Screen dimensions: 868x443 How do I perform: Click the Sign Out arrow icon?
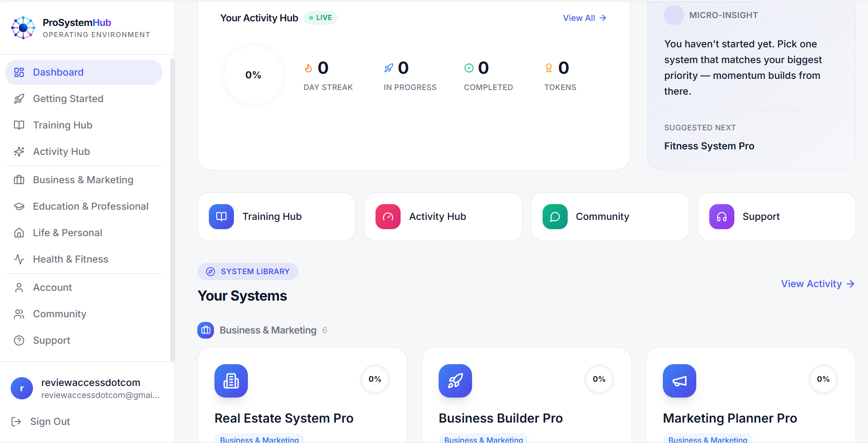(16, 422)
